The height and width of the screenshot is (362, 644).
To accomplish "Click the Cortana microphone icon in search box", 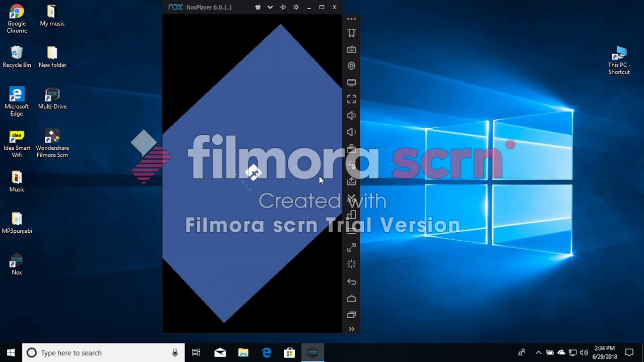I will pos(175,352).
